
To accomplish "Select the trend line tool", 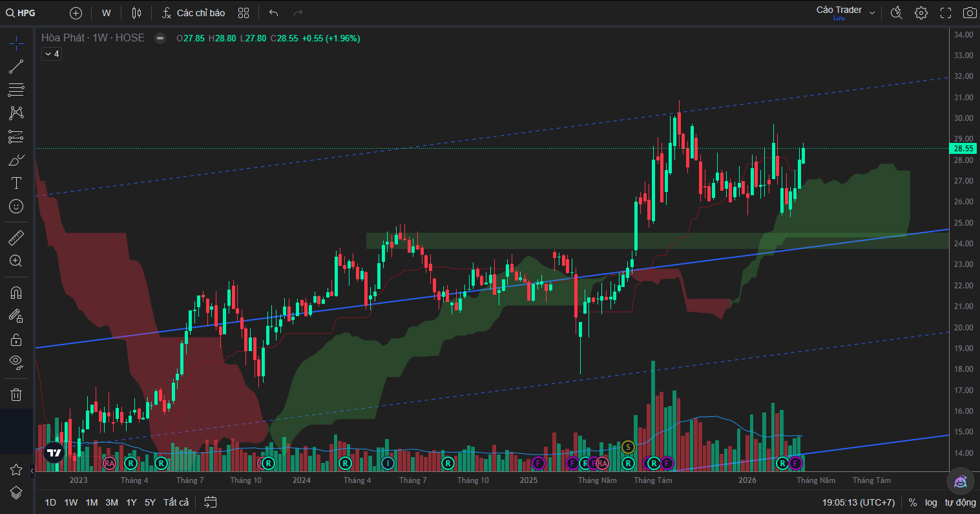I will tap(16, 67).
